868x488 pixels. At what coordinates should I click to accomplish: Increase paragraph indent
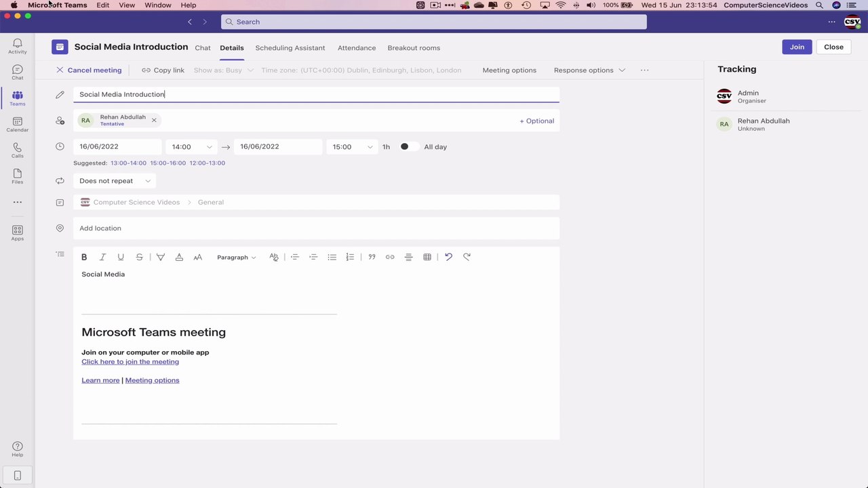[313, 257]
